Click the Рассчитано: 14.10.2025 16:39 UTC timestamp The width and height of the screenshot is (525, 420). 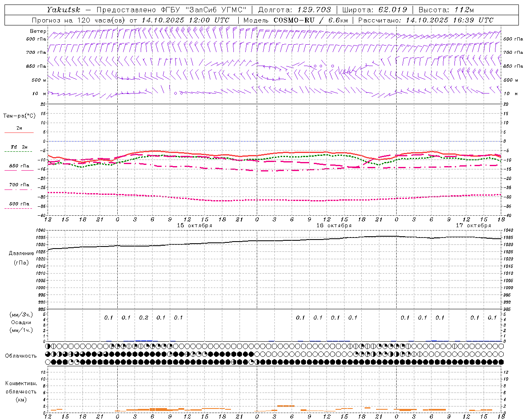tap(426, 20)
